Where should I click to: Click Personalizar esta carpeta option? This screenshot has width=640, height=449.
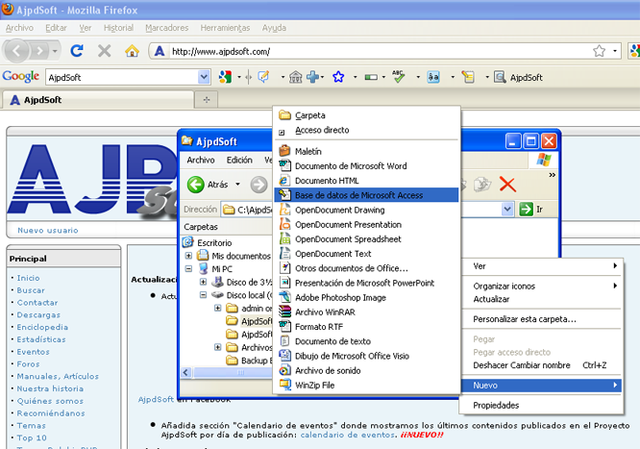pyautogui.click(x=542, y=319)
